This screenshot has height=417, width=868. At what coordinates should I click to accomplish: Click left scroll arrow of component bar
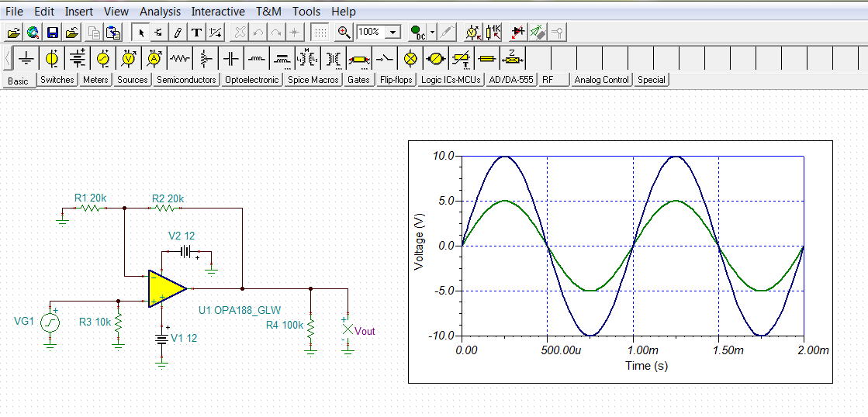[x=7, y=58]
